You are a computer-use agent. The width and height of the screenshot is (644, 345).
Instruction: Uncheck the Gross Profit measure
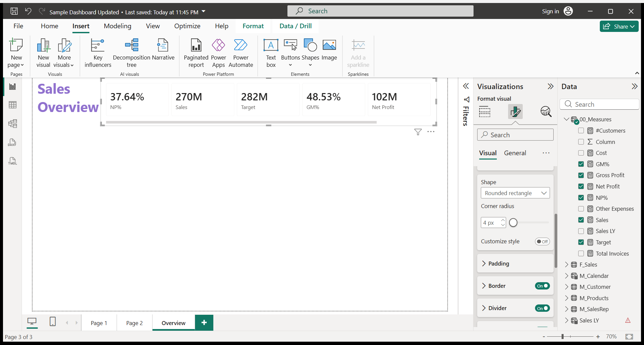tap(581, 175)
